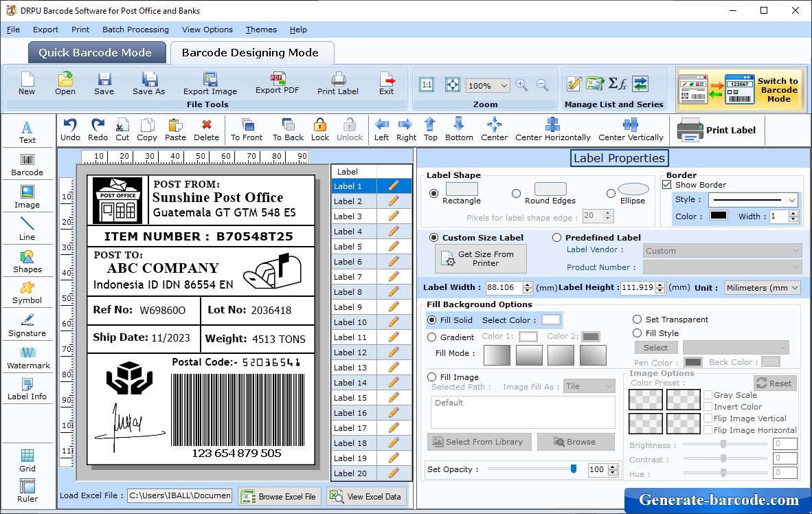The image size is (812, 514).
Task: Select Fill Style option
Action: (637, 333)
